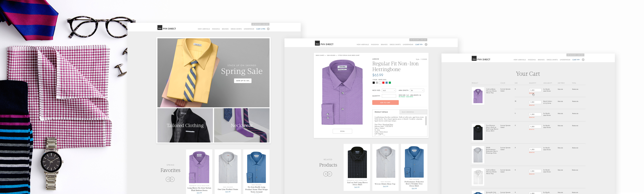The width and height of the screenshot is (644, 194).
Task: Open the search icon on the cart page
Action: [x=583, y=60]
